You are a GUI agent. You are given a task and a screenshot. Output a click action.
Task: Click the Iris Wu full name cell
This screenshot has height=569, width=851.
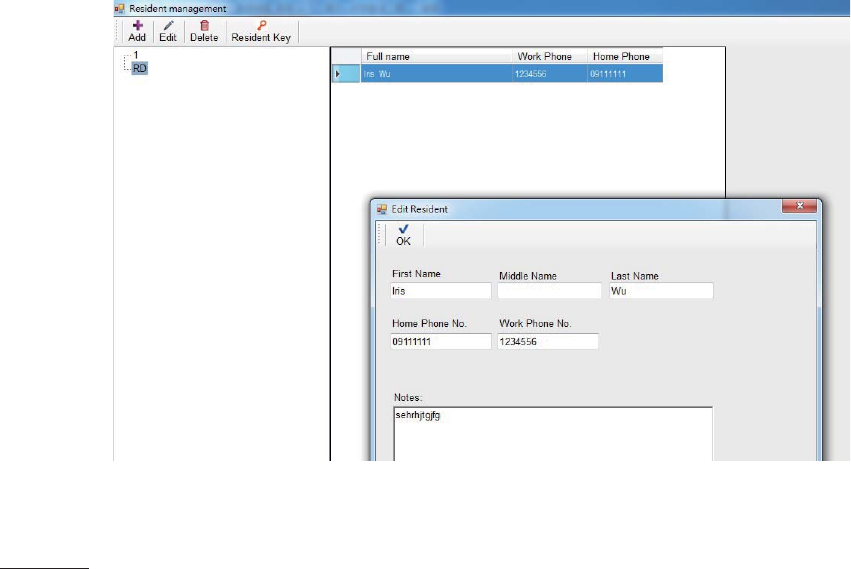[437, 73]
